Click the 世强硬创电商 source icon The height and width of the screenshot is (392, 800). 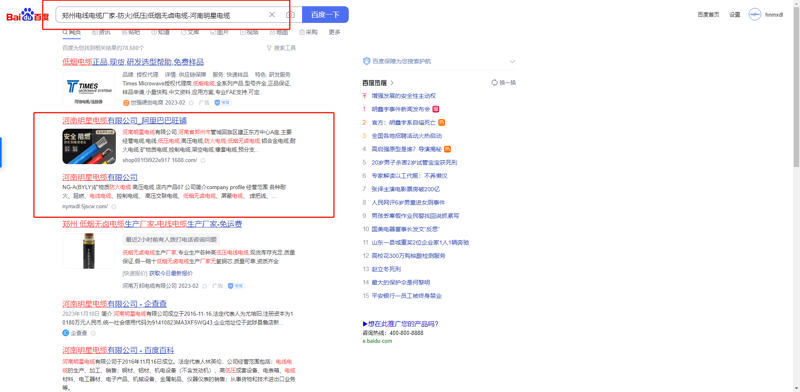[126, 103]
